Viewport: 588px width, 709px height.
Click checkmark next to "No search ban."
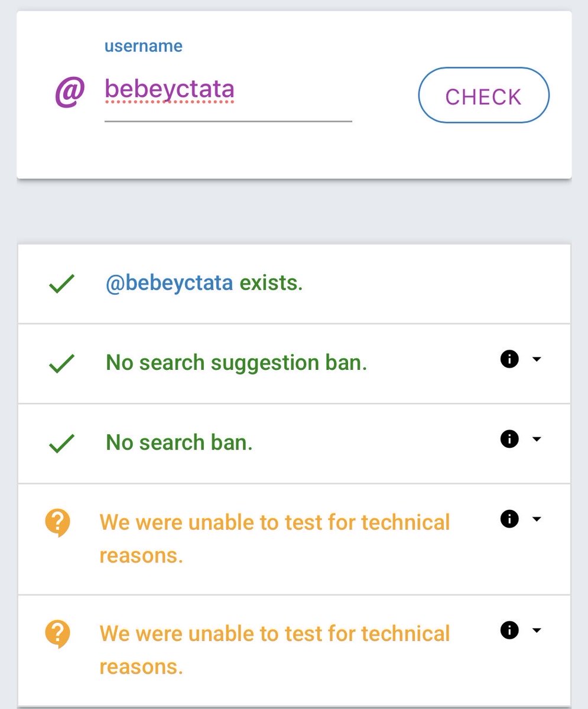[x=61, y=443]
